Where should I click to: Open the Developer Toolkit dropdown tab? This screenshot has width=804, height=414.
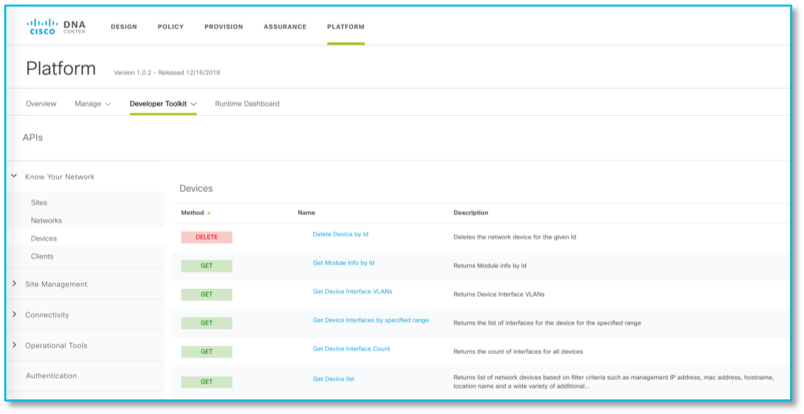tap(163, 104)
